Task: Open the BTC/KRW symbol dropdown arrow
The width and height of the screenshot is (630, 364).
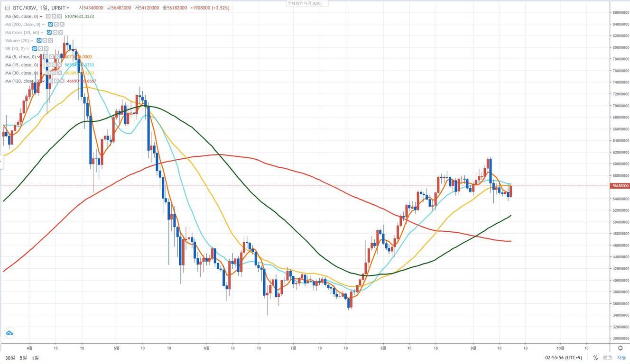Action: tap(68, 8)
